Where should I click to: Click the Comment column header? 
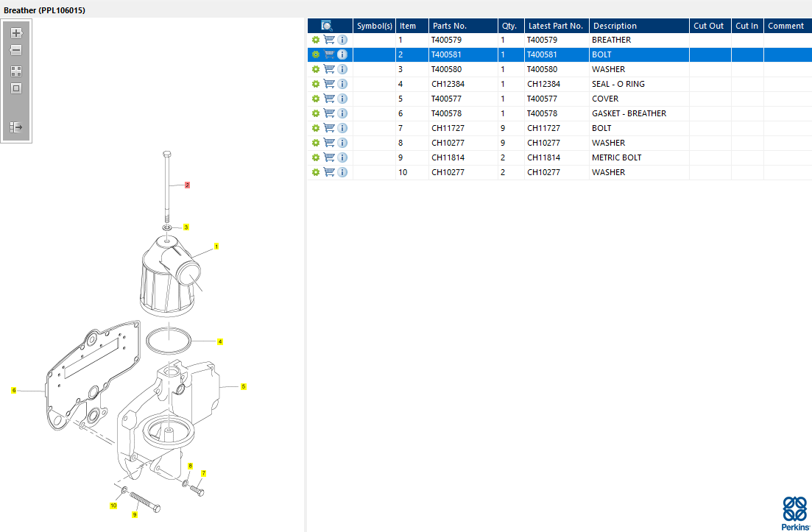click(x=788, y=26)
